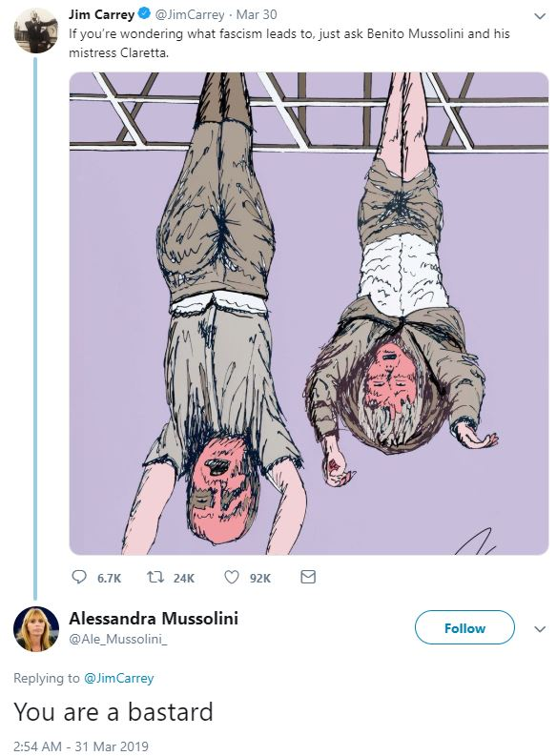Viewport: 557px width, 756px height.
Task: Click the @Ale_Mussolini_ handle
Action: 118,640
